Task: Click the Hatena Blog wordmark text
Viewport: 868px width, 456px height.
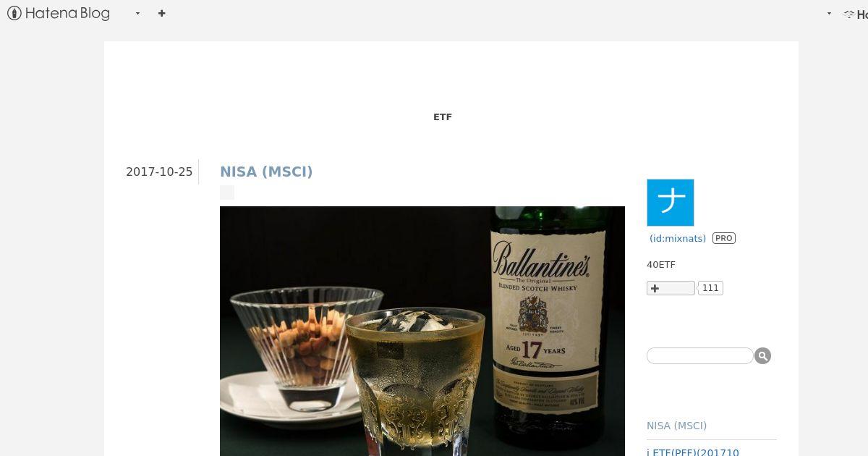Action: point(67,13)
